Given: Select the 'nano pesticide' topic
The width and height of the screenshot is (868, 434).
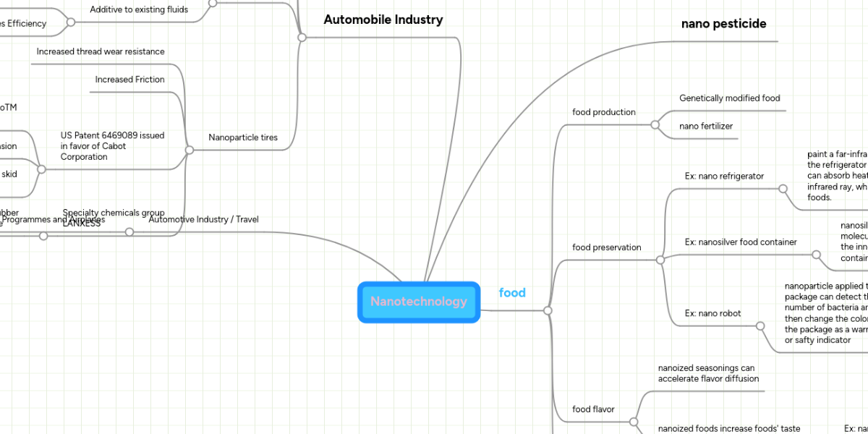Looking at the screenshot, I should pyautogui.click(x=723, y=23).
